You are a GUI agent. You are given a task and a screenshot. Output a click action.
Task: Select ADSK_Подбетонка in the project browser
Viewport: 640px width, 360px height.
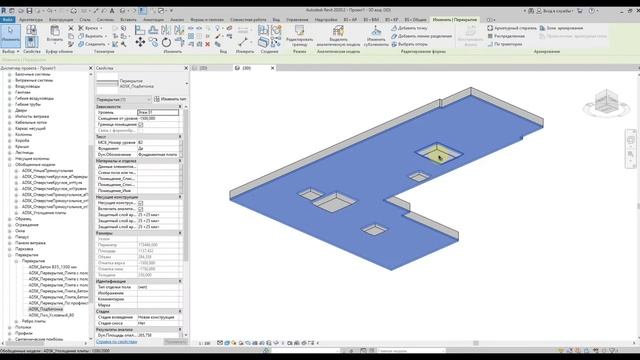46,309
